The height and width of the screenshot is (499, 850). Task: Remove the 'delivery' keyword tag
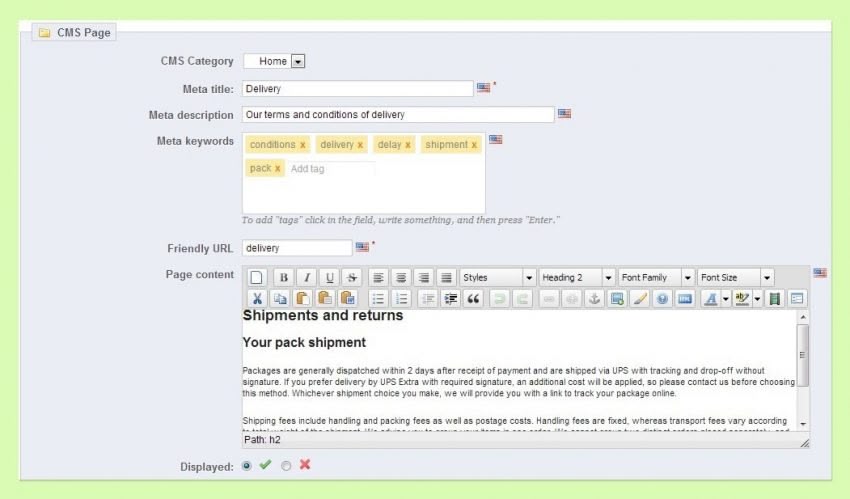click(x=360, y=145)
